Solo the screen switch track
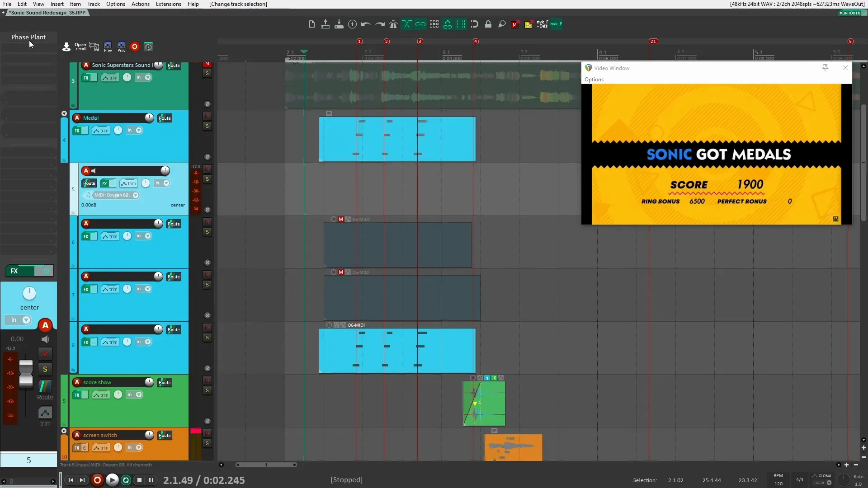 207,443
